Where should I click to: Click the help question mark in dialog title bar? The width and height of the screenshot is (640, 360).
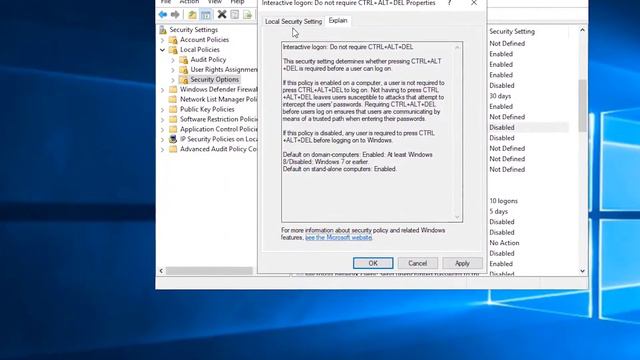tap(449, 3)
